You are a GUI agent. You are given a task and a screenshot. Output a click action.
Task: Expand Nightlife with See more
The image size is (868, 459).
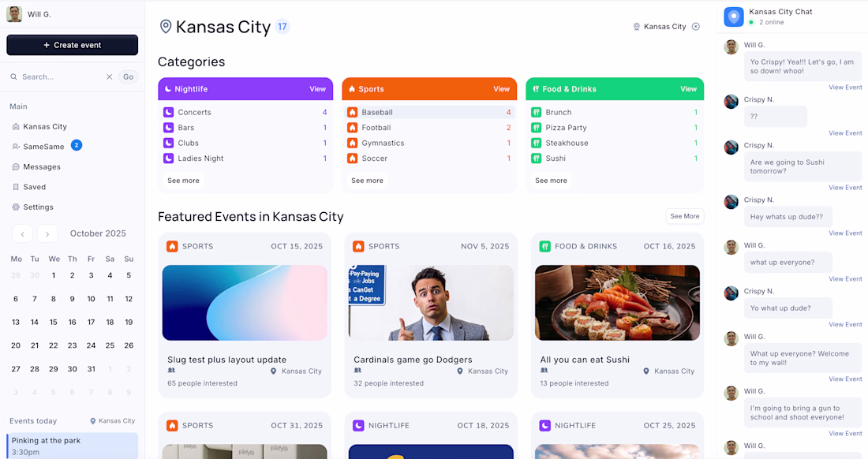click(x=183, y=181)
